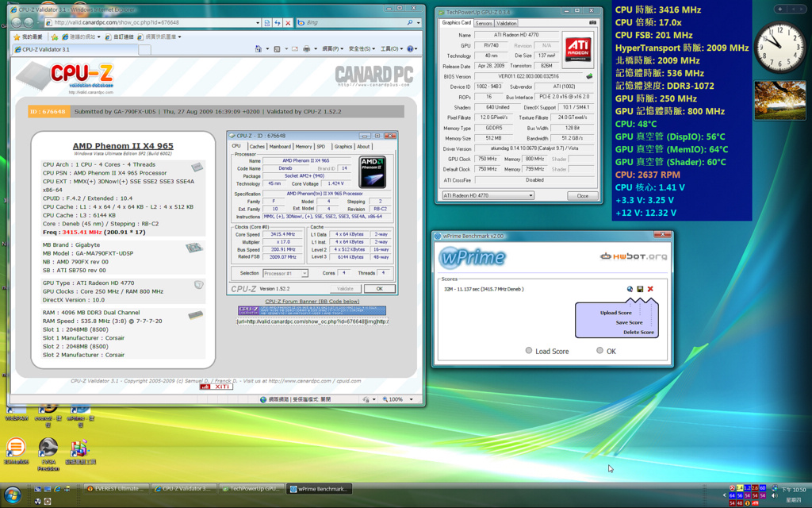
Task: Open the IE zoom level 100% dropdown
Action: coord(409,399)
